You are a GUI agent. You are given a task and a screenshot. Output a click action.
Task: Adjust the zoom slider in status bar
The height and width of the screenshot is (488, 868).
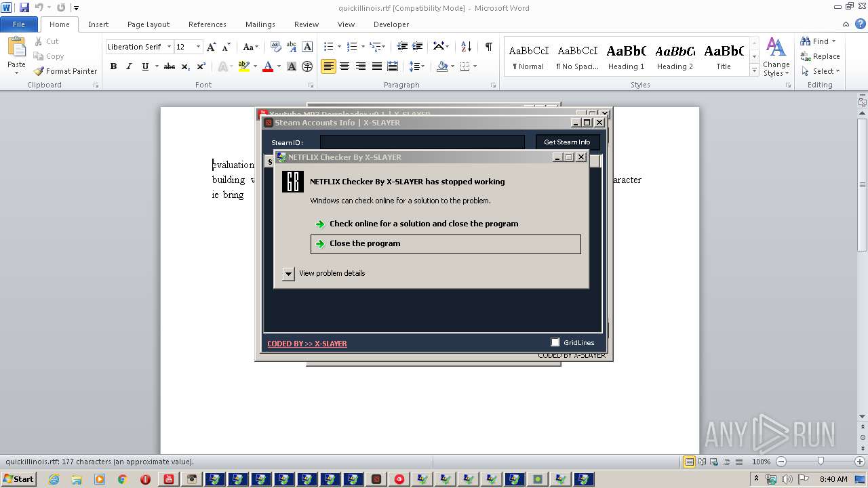(821, 462)
